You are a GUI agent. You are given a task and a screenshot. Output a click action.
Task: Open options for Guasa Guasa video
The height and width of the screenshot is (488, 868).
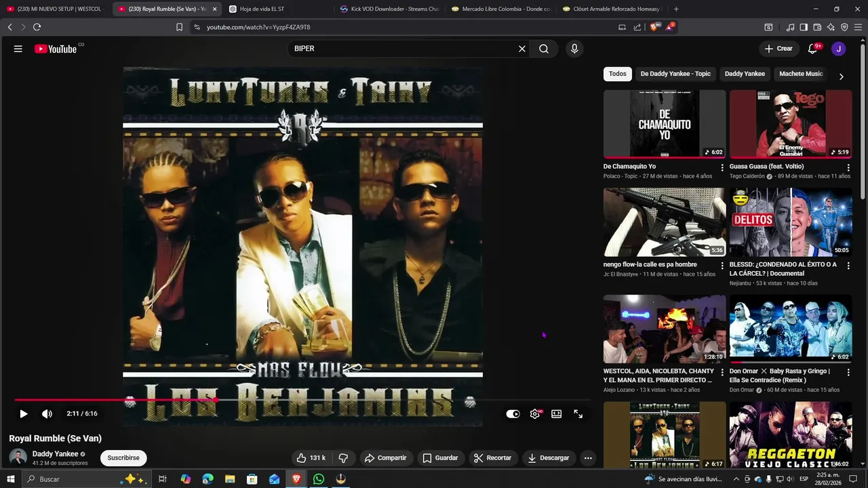[848, 167]
